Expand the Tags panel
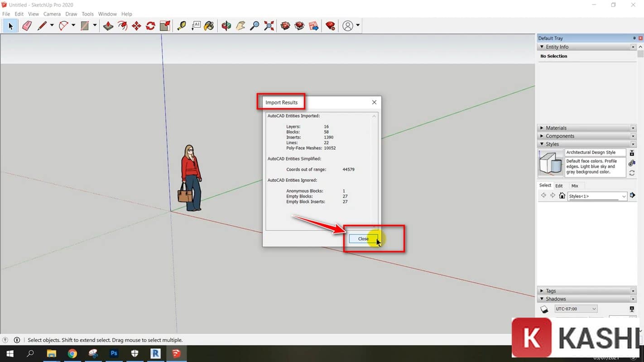 pos(551,291)
